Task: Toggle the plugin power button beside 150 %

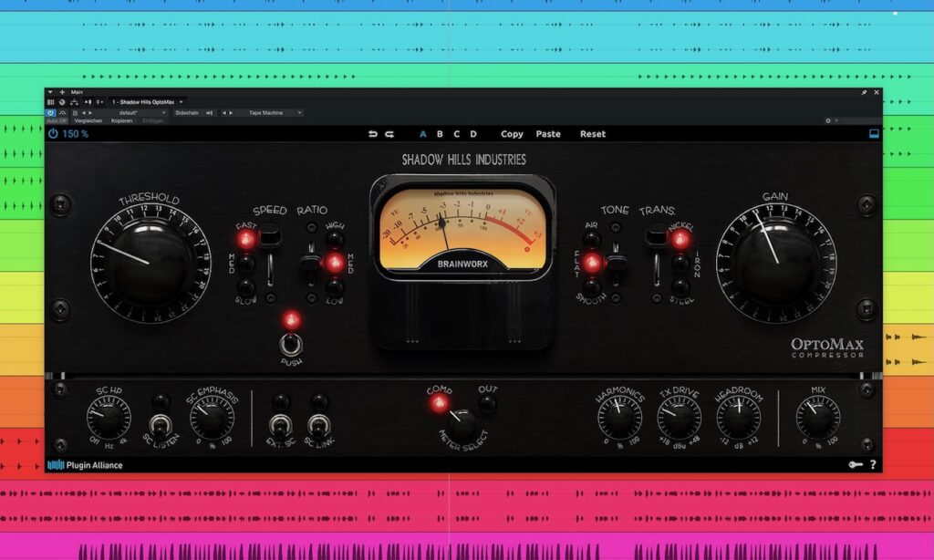Action: tap(53, 134)
